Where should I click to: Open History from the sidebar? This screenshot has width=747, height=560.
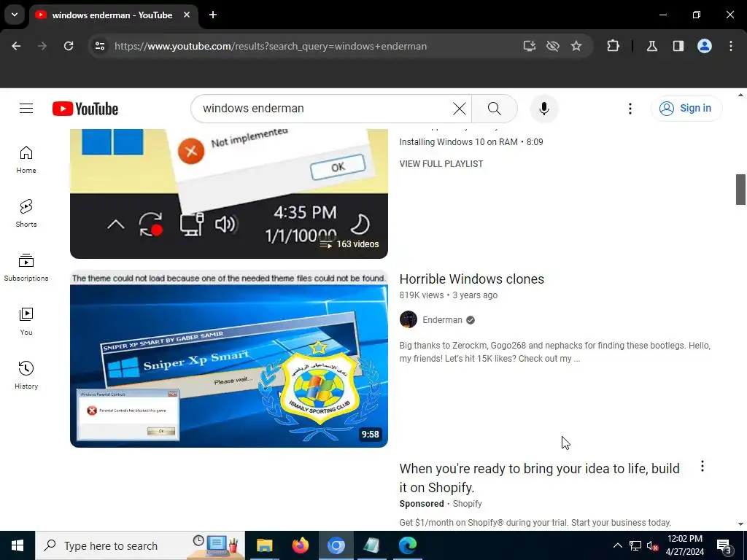(26, 376)
